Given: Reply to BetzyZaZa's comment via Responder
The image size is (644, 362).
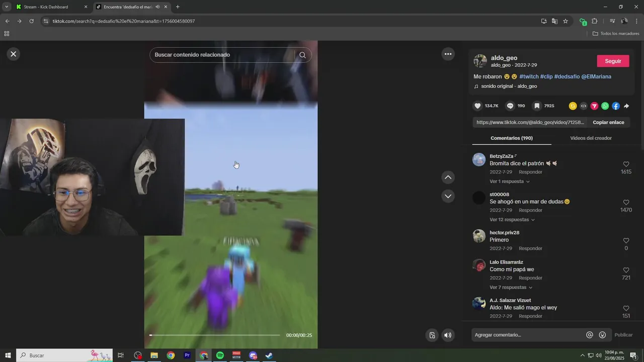Looking at the screenshot, I should pyautogui.click(x=530, y=172).
